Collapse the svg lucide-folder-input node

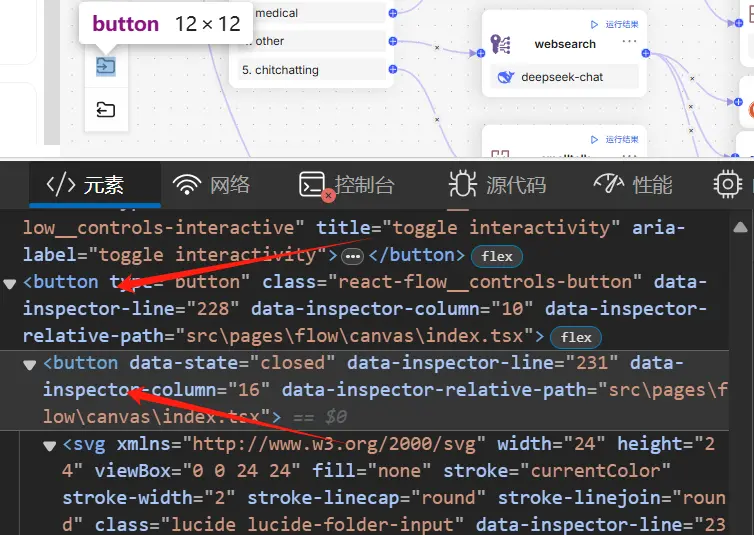click(50, 446)
